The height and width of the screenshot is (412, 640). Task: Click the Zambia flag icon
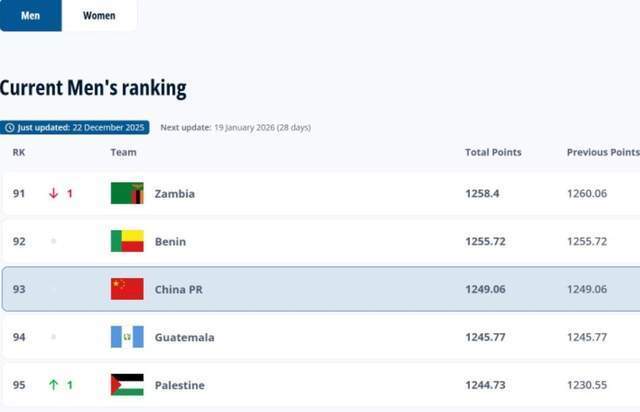click(127, 193)
